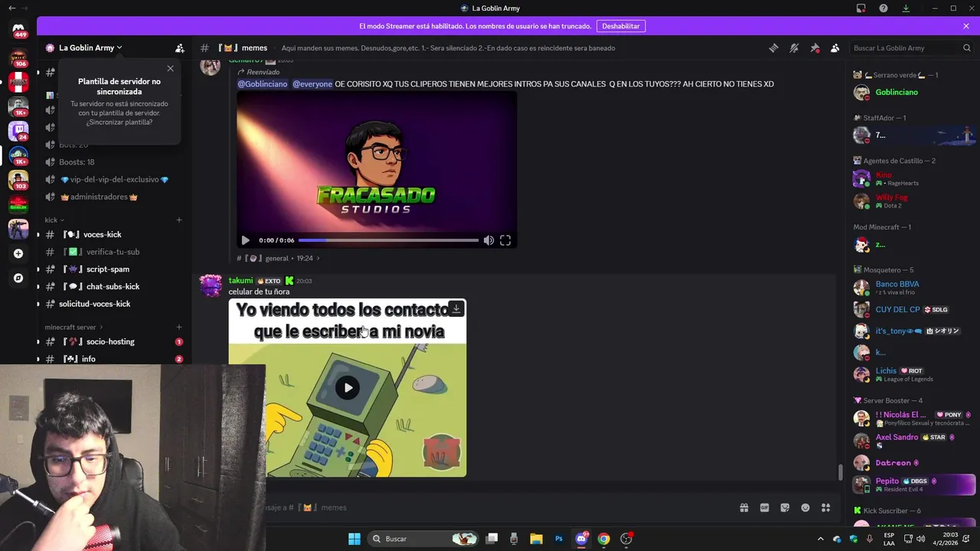Click member Willy Fog in member list

pyautogui.click(x=913, y=201)
